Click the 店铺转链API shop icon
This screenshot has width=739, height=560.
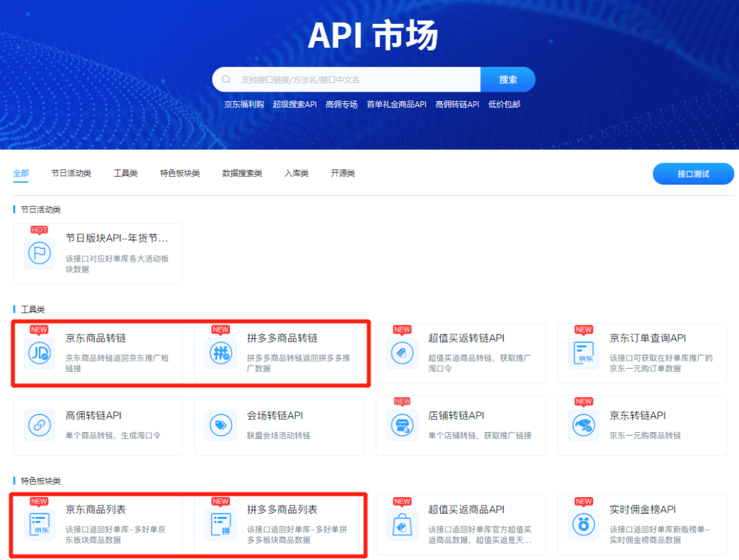[x=402, y=425]
